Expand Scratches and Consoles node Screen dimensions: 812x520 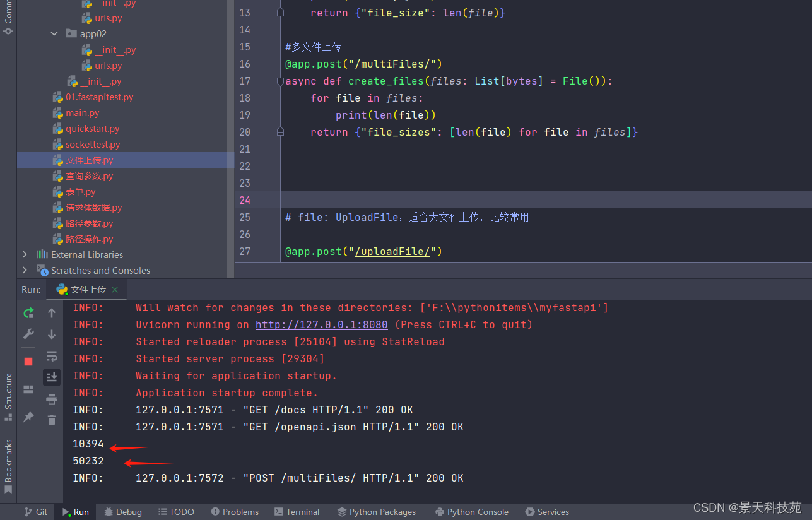click(x=25, y=270)
